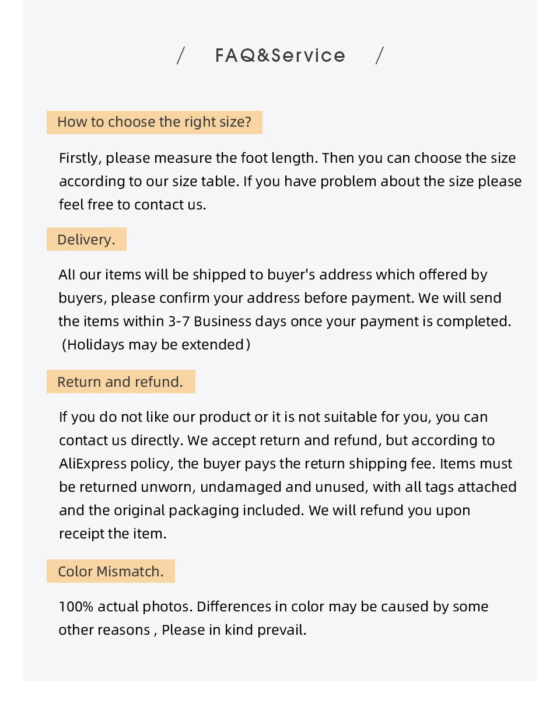The image size is (560, 728).
Task: Click 'contact us directly' text in the Return and refund section
Action: [121, 440]
